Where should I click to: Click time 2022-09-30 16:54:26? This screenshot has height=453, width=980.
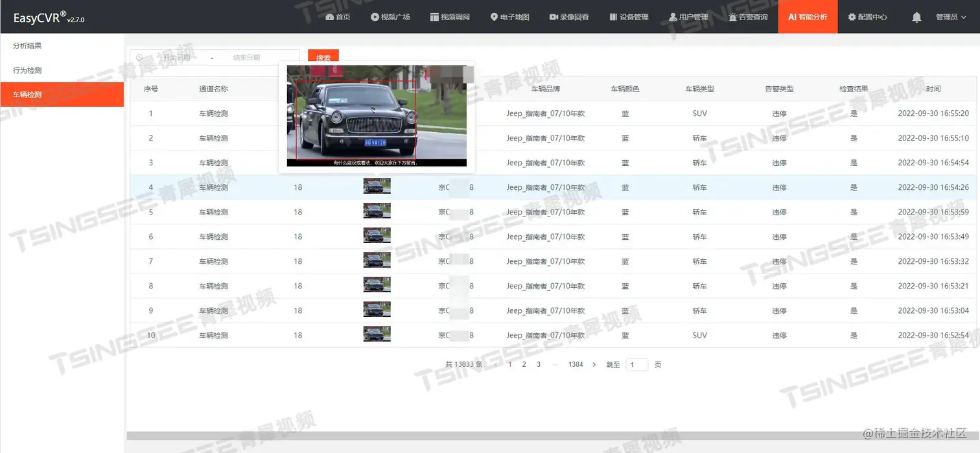(933, 187)
